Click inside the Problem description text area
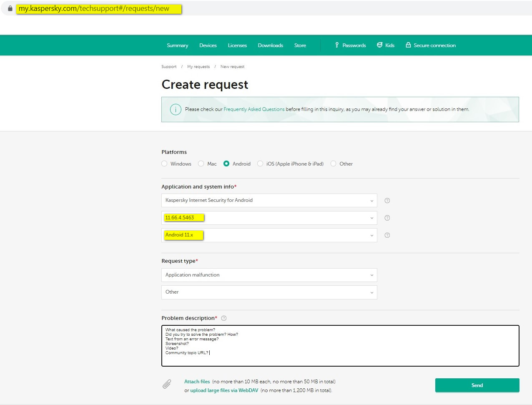The image size is (532, 405). (340, 346)
